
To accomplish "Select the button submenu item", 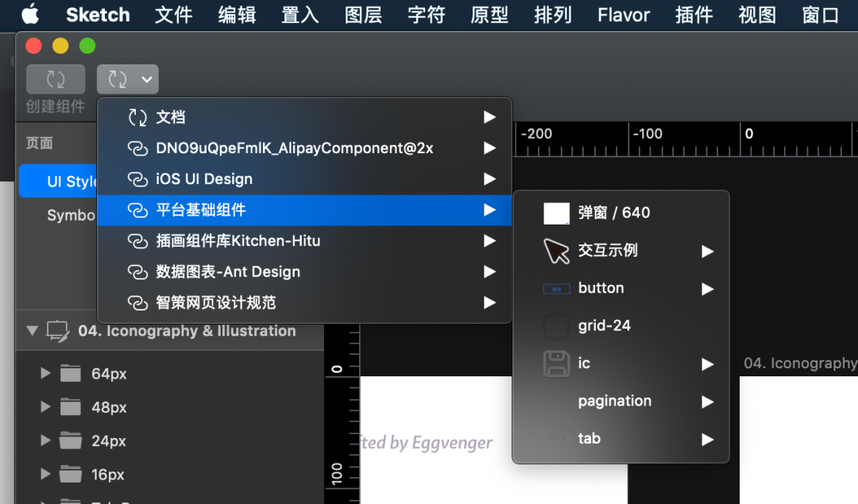I will coord(601,288).
